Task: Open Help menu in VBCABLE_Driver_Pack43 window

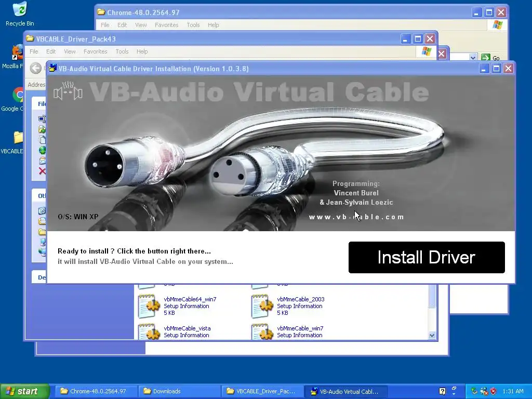Action: coord(142,51)
